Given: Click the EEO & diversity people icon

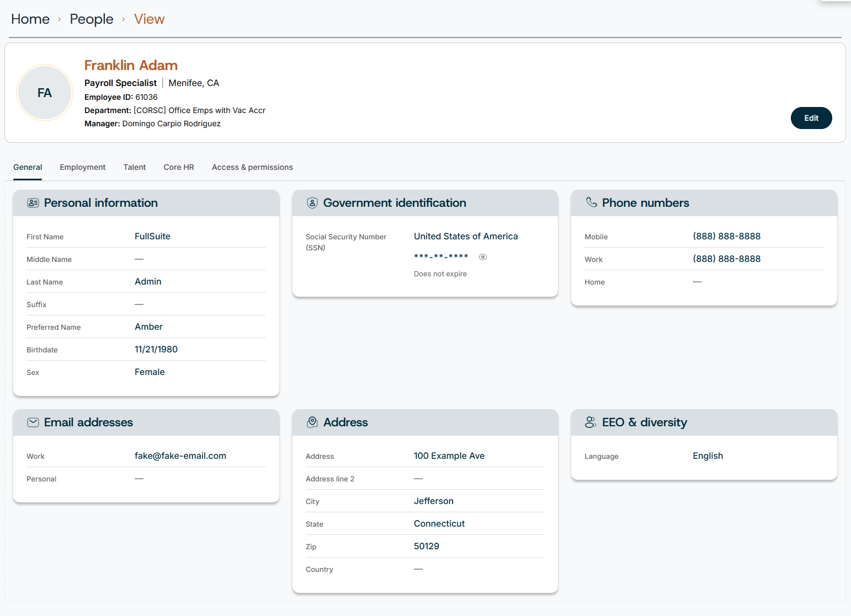Looking at the screenshot, I should click(591, 422).
